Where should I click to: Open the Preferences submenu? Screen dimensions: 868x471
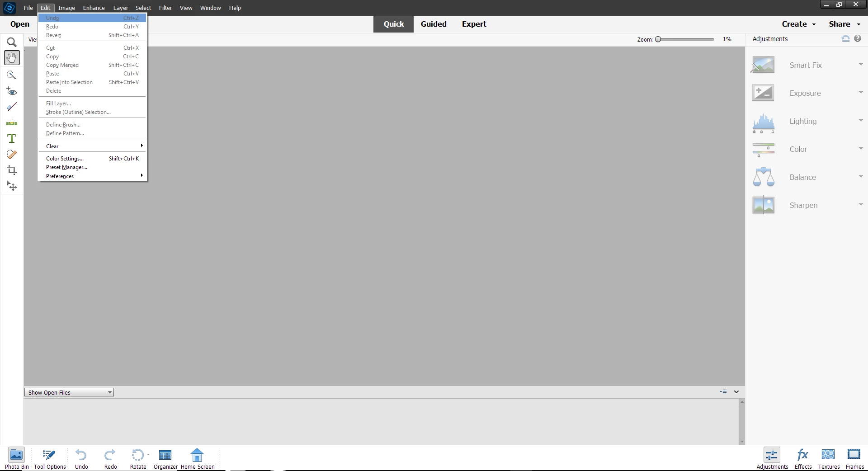tap(92, 176)
